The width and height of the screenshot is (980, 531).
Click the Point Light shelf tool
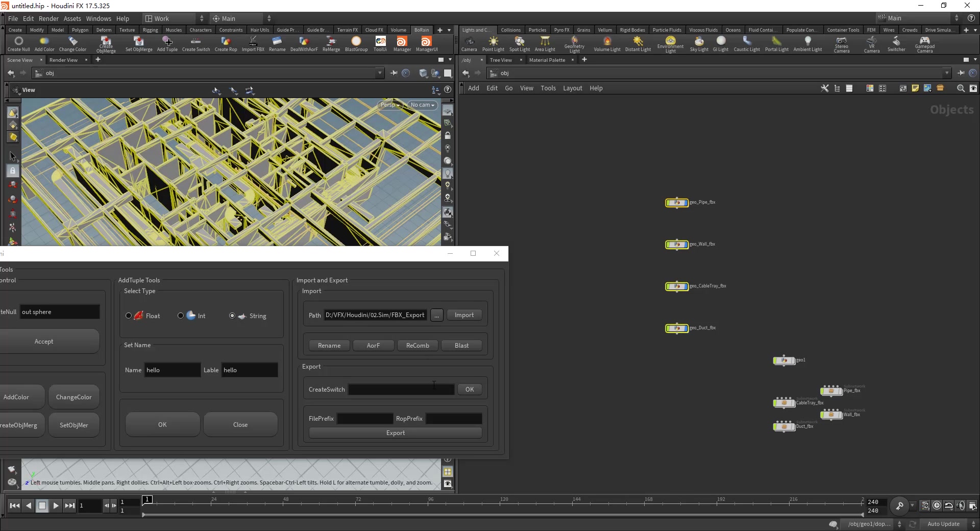coord(493,44)
